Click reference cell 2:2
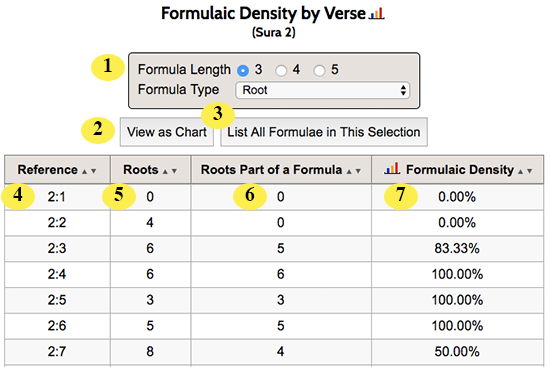The image size is (550, 367). point(57,222)
